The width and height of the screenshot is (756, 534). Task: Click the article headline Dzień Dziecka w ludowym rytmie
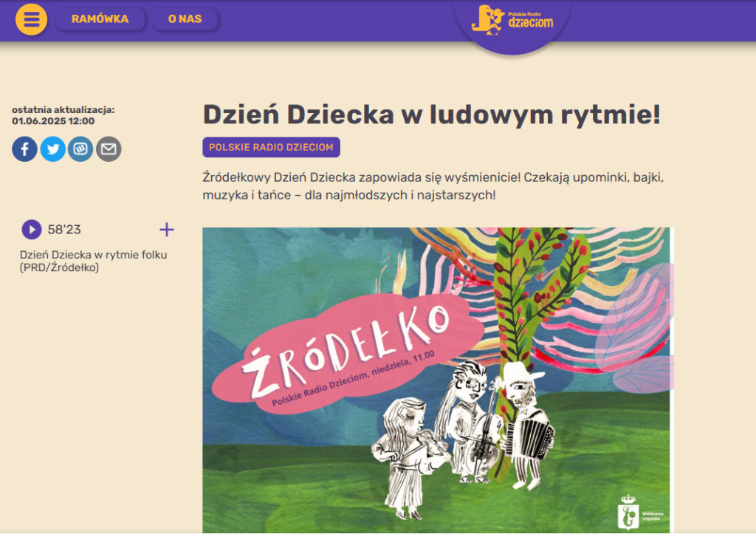click(x=431, y=114)
